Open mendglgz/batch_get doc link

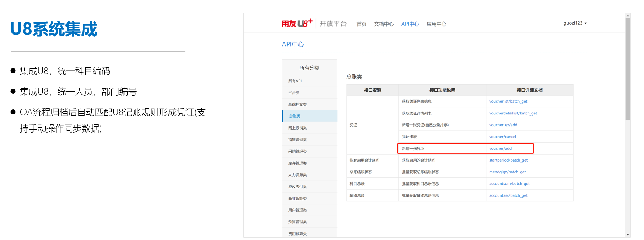coord(507,172)
